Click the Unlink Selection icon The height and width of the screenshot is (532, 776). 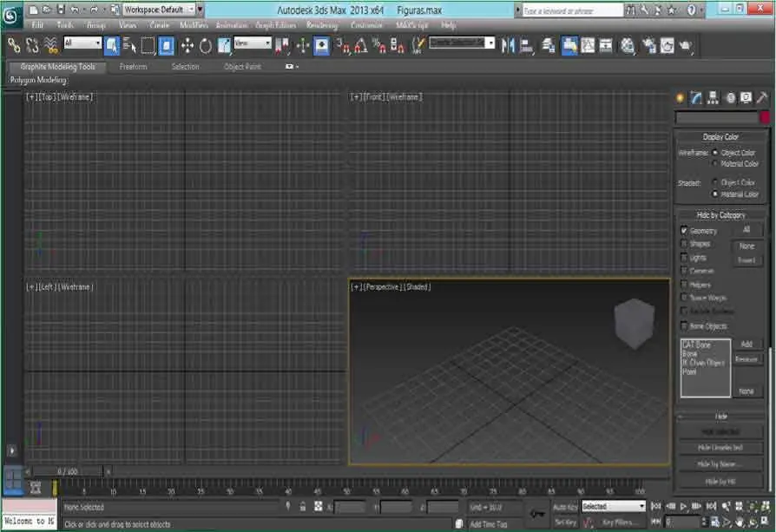(x=32, y=46)
